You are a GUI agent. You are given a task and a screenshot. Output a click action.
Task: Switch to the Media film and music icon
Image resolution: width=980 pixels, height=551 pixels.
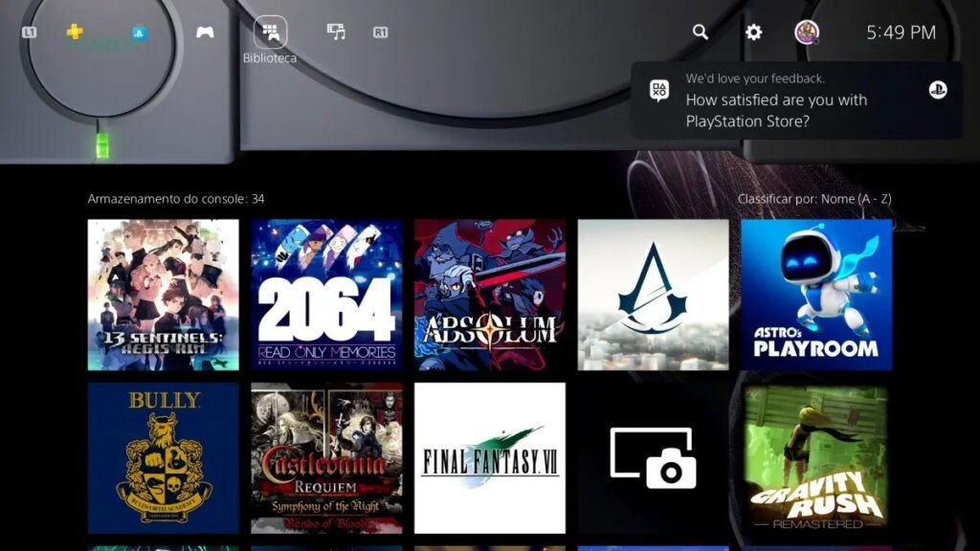(x=336, y=32)
